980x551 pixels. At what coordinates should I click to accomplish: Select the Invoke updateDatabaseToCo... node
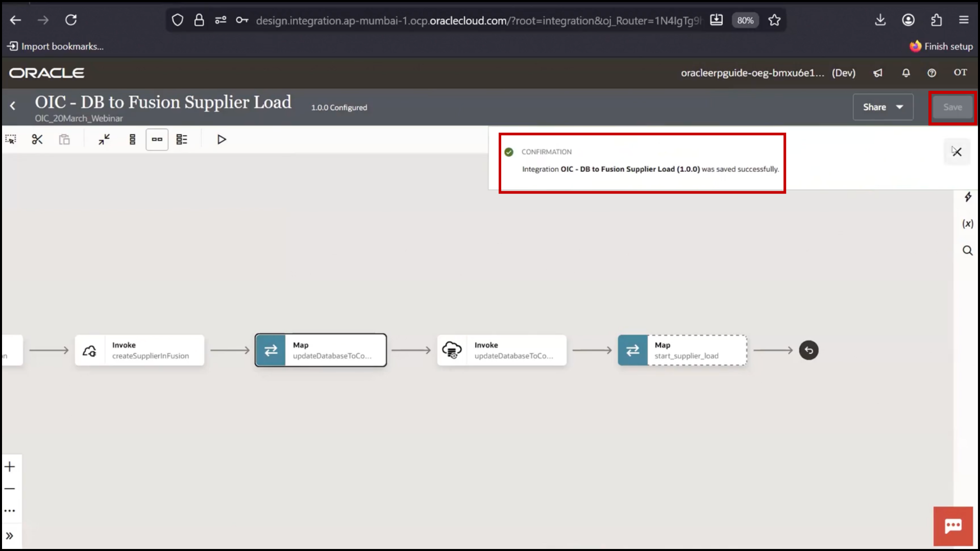click(502, 350)
